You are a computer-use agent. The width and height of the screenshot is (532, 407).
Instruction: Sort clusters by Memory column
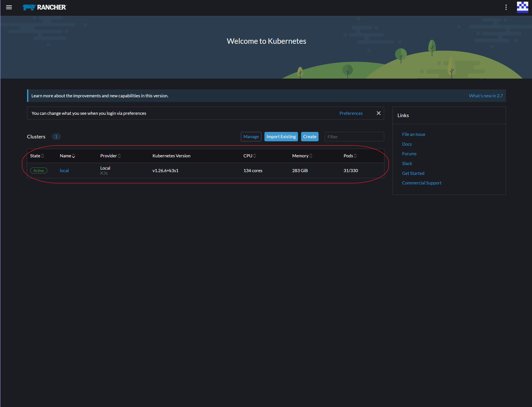coord(302,156)
